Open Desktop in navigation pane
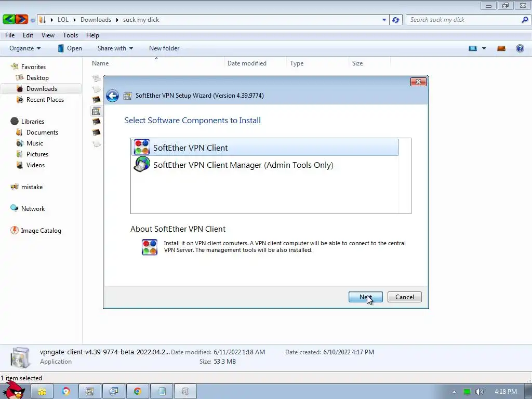The width and height of the screenshot is (532, 399). [x=37, y=78]
